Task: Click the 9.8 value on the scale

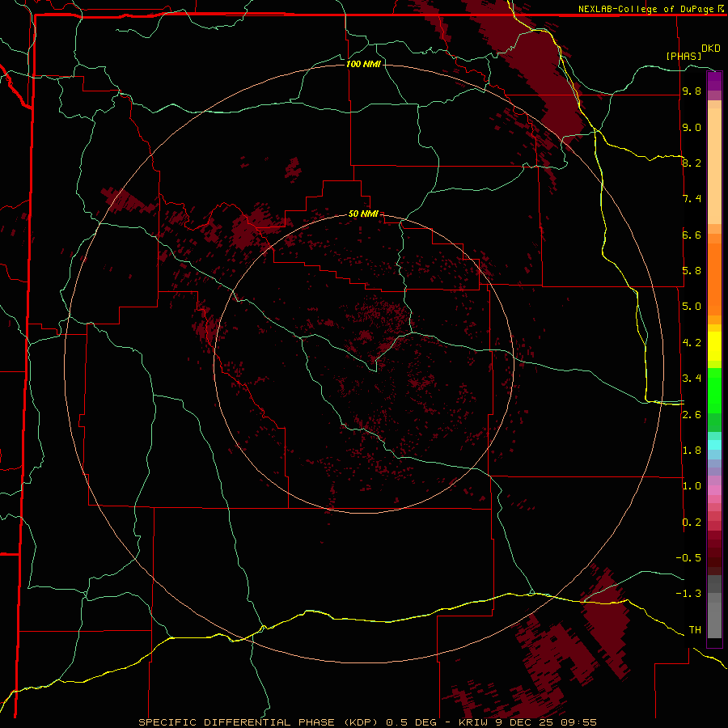Action: (x=692, y=91)
